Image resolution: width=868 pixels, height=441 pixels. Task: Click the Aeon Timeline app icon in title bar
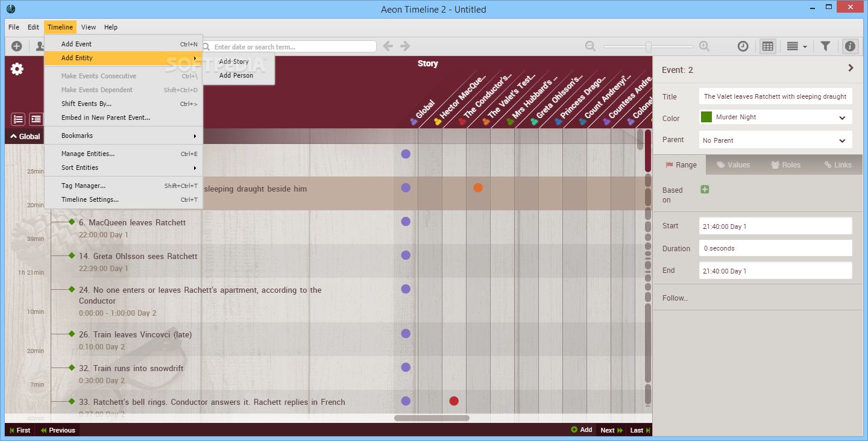pos(10,9)
